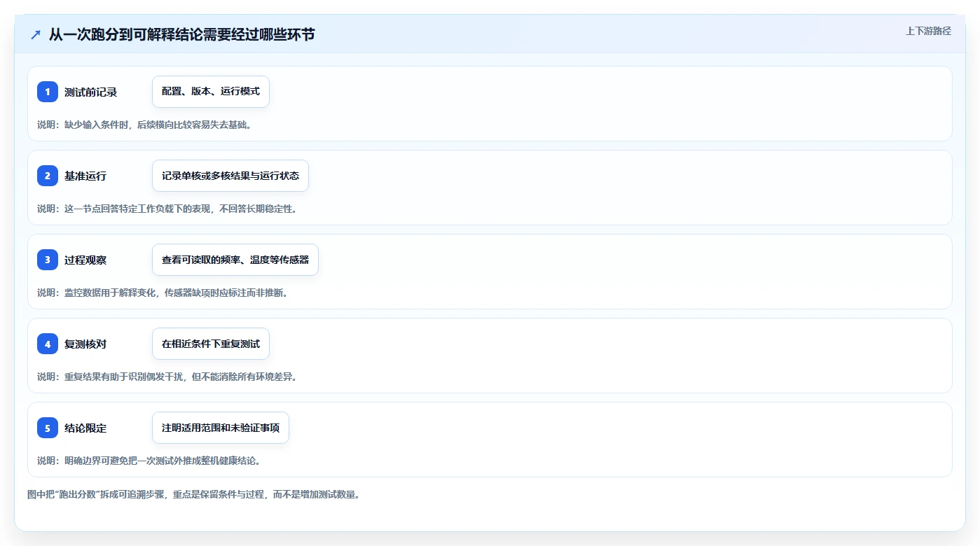Click the 复测核对 step label
Viewport: 980px width, 546px height.
pyautogui.click(x=85, y=344)
